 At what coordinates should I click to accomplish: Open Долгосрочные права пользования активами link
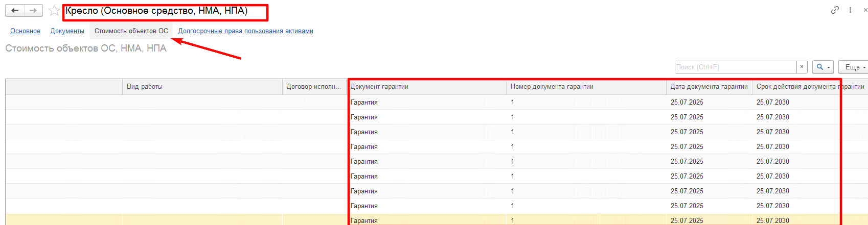tap(245, 31)
